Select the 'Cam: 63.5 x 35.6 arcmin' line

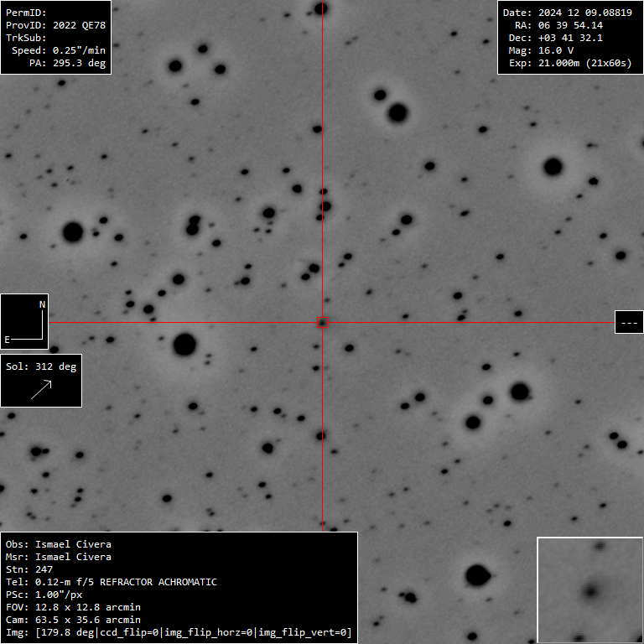click(x=73, y=620)
